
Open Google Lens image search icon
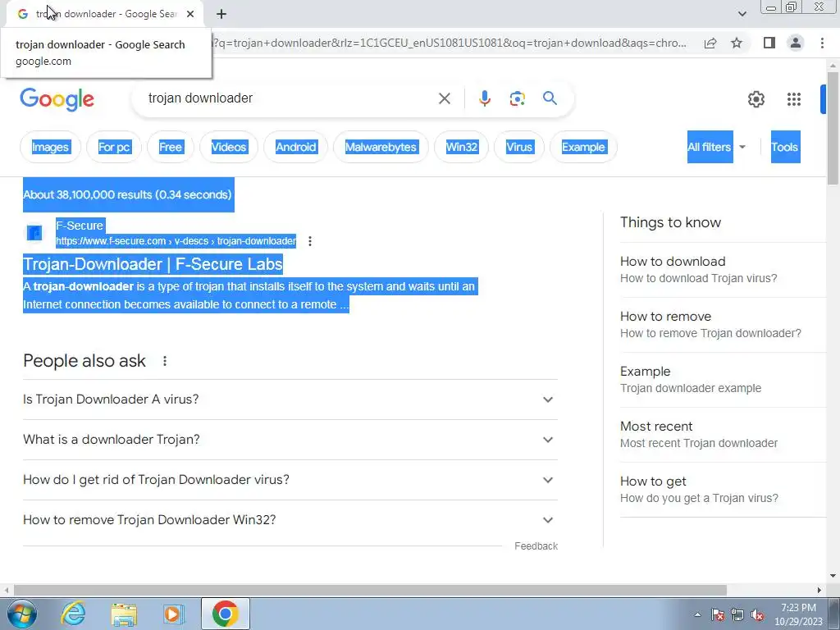pyautogui.click(x=517, y=98)
